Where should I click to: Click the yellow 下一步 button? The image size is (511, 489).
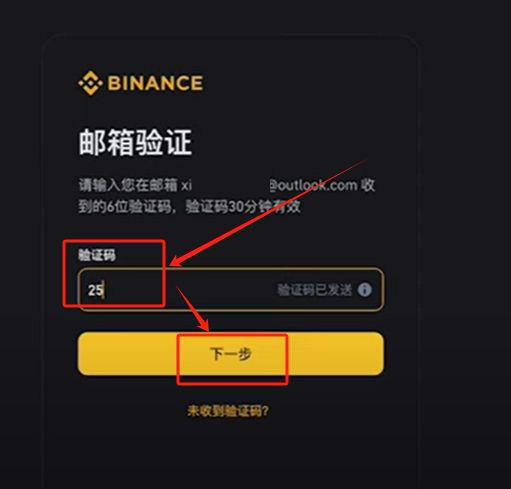(x=231, y=353)
